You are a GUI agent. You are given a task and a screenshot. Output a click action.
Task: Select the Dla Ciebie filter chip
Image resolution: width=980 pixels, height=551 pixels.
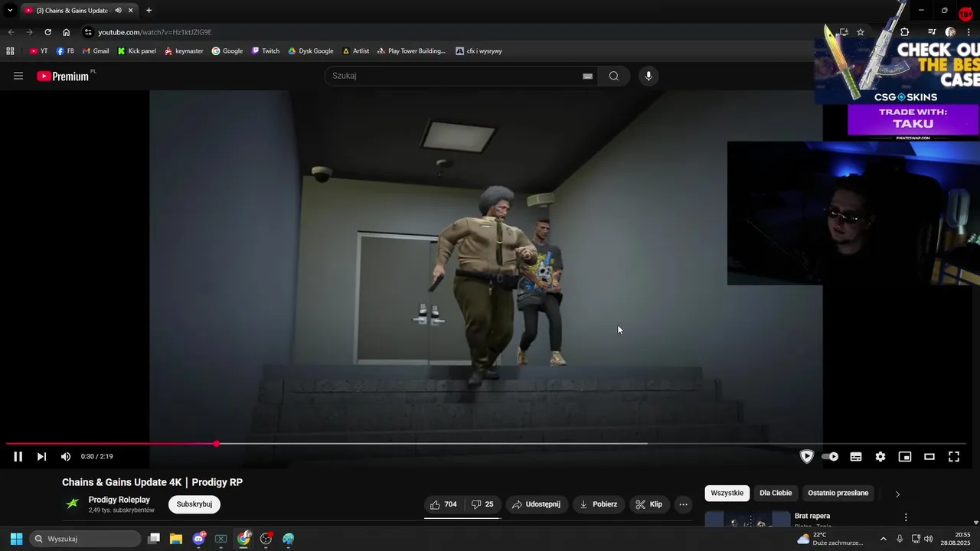pyautogui.click(x=776, y=493)
